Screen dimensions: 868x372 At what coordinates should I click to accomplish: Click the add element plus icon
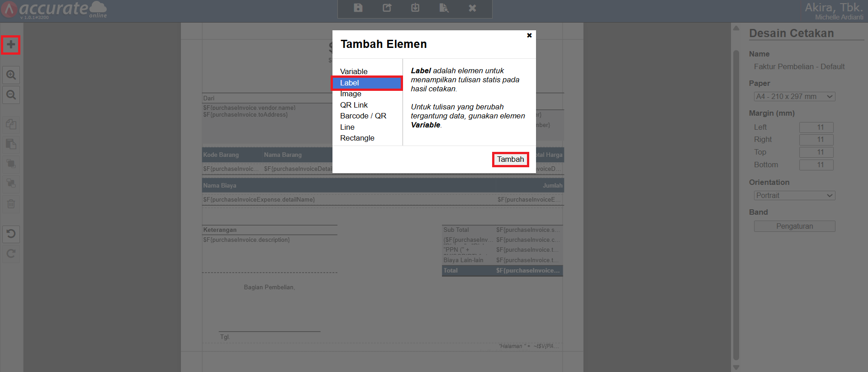point(11,45)
